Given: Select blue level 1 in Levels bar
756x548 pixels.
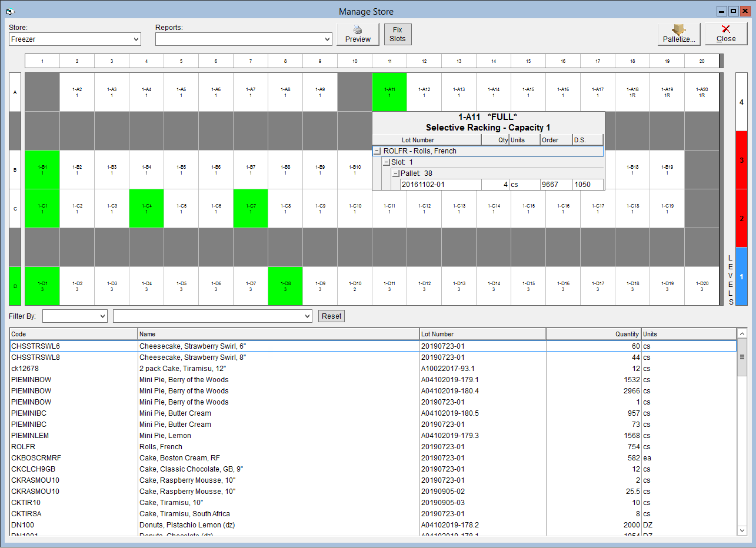Looking at the screenshot, I should coord(742,276).
